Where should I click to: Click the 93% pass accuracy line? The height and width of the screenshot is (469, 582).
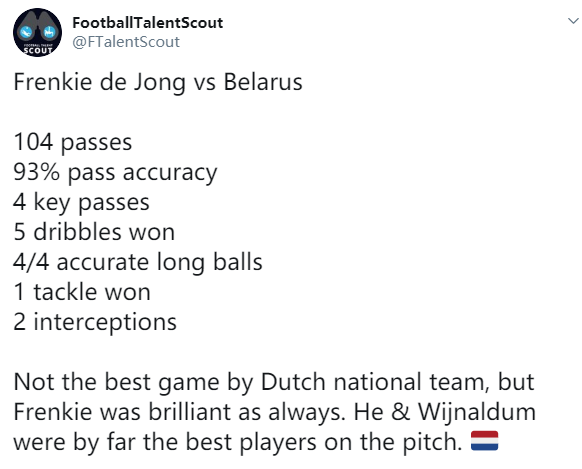tap(115, 173)
